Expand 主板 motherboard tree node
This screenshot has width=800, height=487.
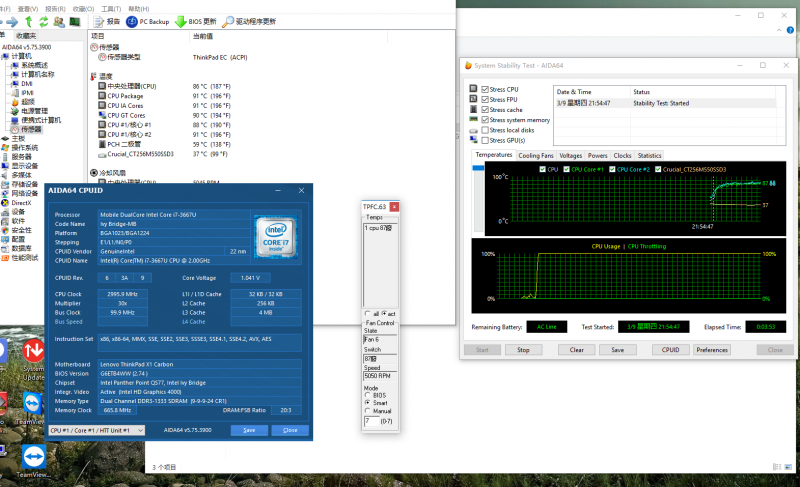tap(18, 139)
